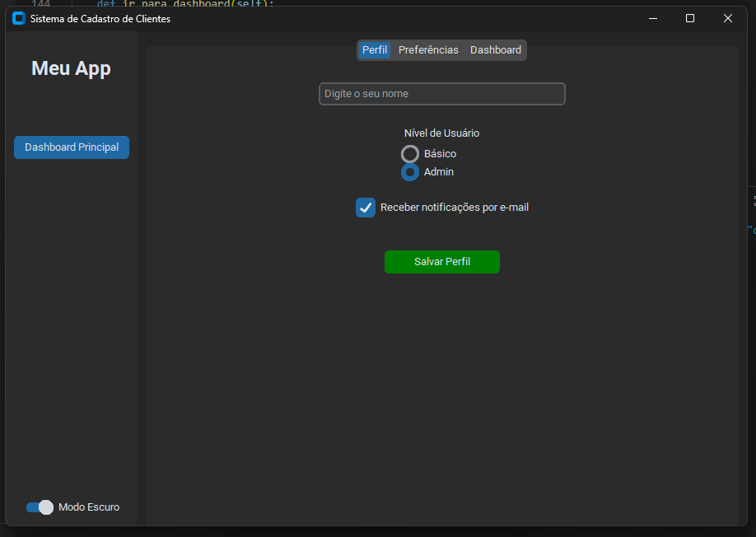The width and height of the screenshot is (756, 537).
Task: Close the Sistema de Cadastro window
Action: point(727,18)
